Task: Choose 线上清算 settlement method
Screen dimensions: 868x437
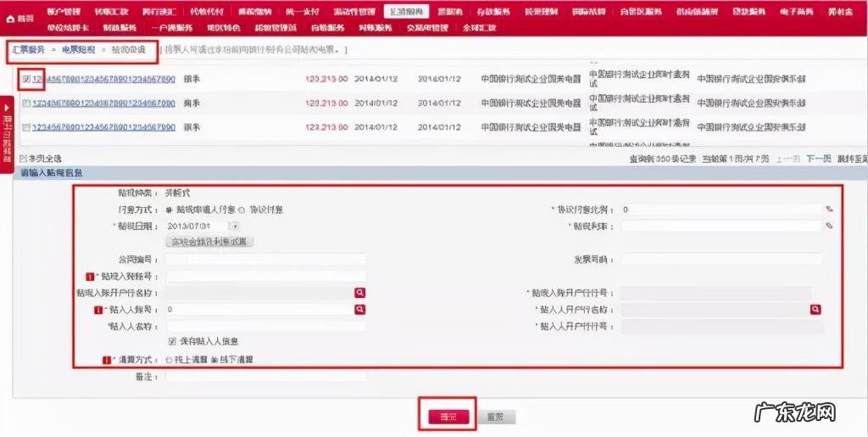Action: pyautogui.click(x=170, y=360)
